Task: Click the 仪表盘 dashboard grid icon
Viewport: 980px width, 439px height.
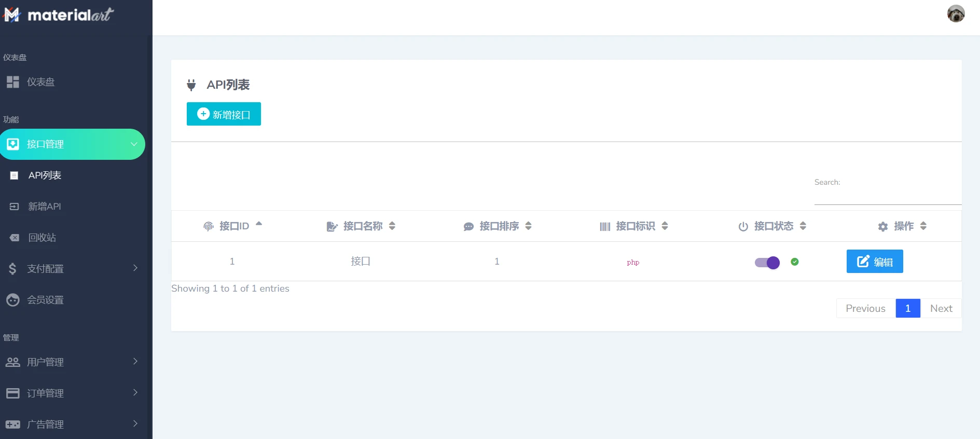Action: point(13,82)
